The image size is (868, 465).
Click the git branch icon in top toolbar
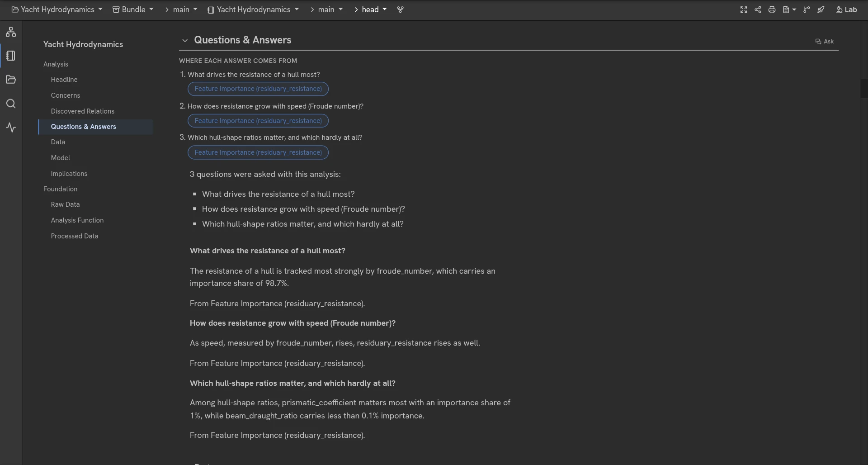[x=807, y=9]
